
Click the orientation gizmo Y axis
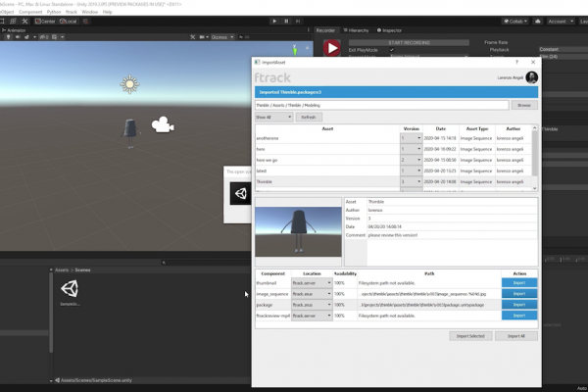point(295,49)
